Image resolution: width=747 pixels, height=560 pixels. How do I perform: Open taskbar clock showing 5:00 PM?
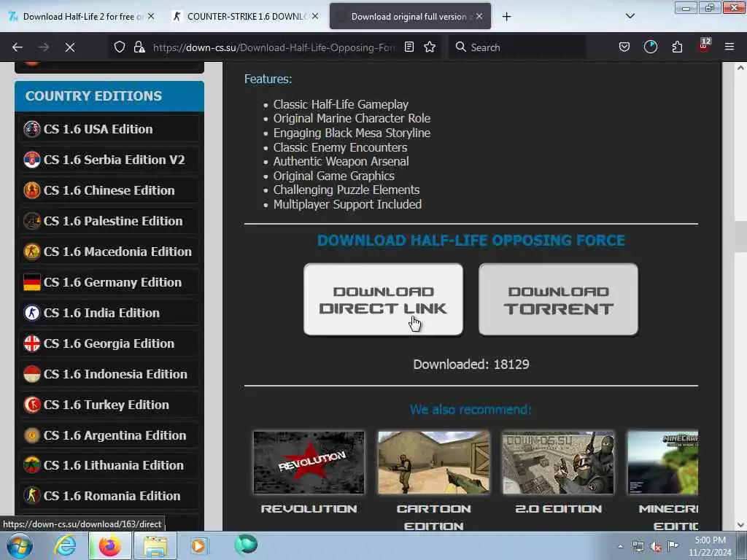click(710, 546)
